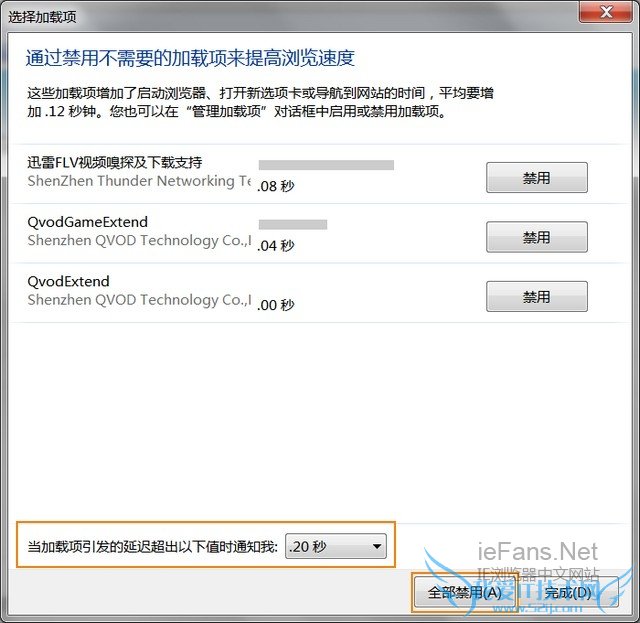
Task: Click the dropdown arrow beside .20 秒
Action: [377, 546]
